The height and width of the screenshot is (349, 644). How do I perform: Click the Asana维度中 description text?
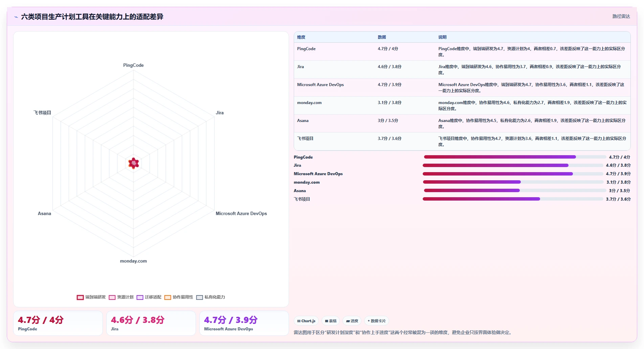tap(532, 124)
